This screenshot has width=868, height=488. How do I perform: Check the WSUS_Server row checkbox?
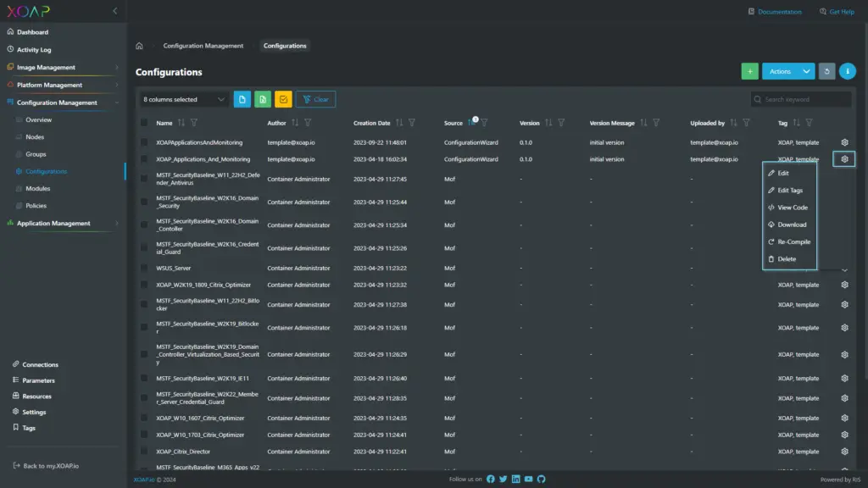coord(144,269)
